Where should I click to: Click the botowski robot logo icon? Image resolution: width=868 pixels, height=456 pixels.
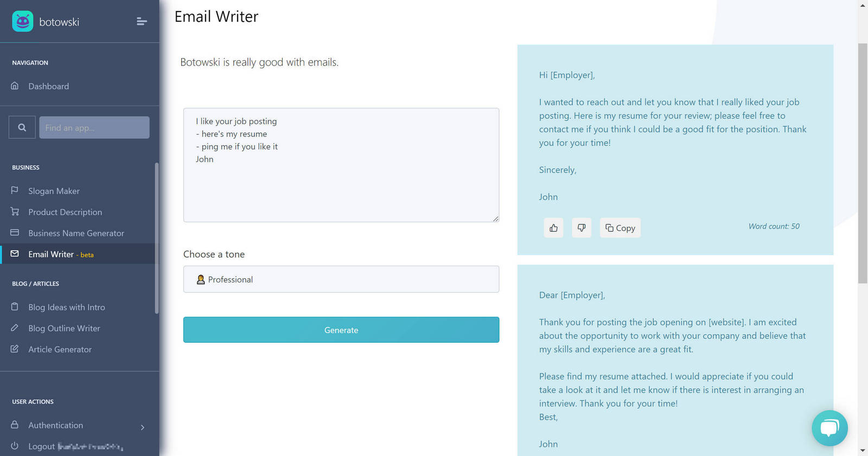pos(23,22)
